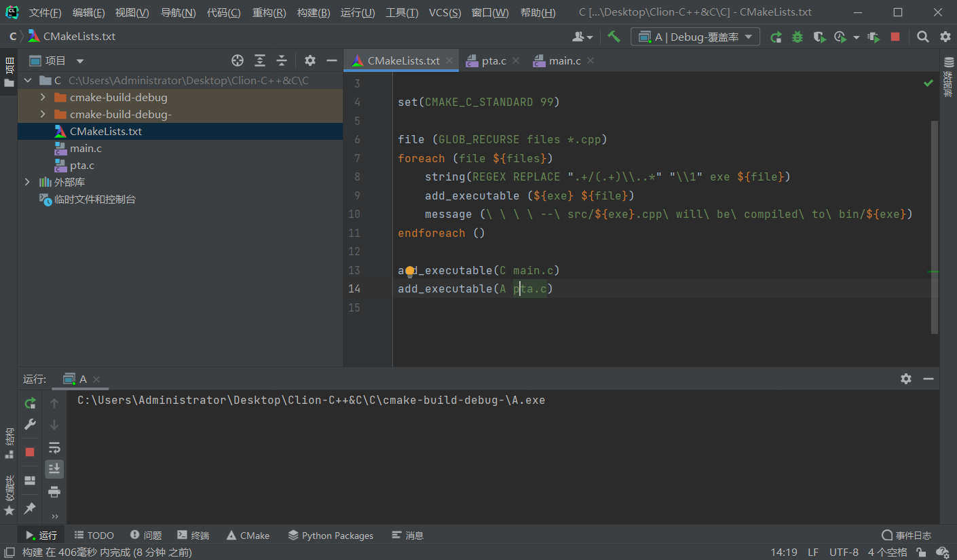
Task: Build the project with the hammer icon
Action: click(614, 37)
